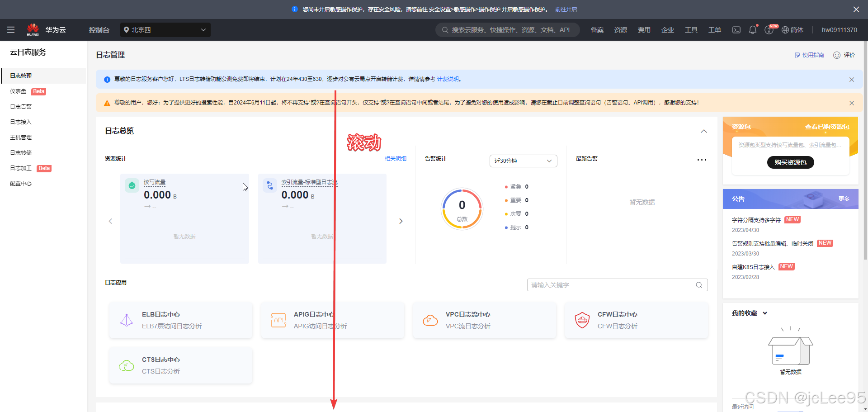Image resolution: width=868 pixels, height=412 pixels.
Task: Open the notification bell
Action: pos(753,30)
